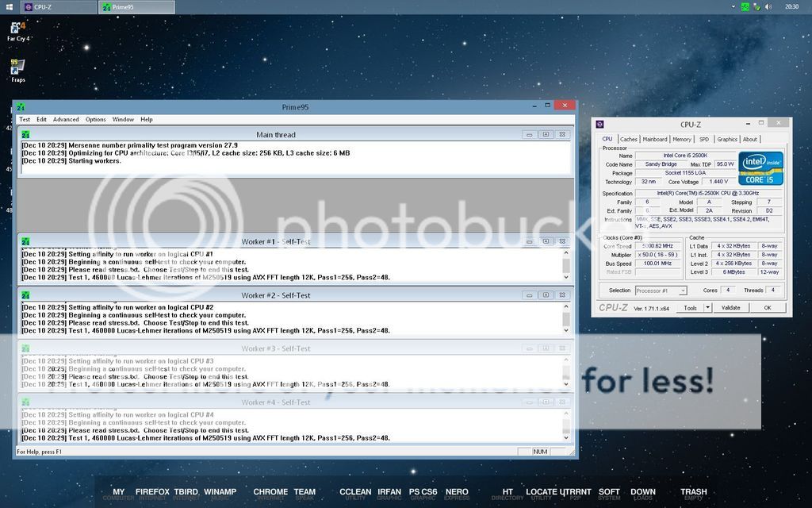Click the Prime95 title bar app icon
This screenshot has height=508, width=812.
[x=21, y=107]
